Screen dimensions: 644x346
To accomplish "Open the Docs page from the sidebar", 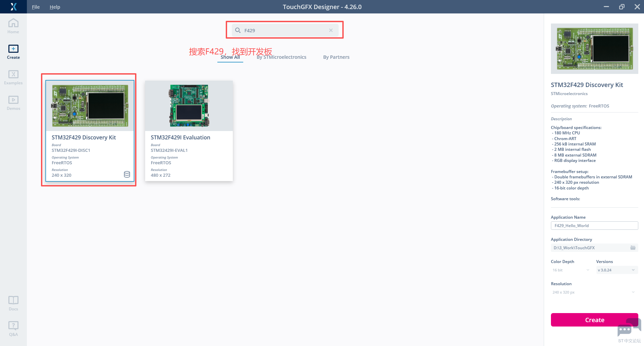I will pyautogui.click(x=13, y=302).
